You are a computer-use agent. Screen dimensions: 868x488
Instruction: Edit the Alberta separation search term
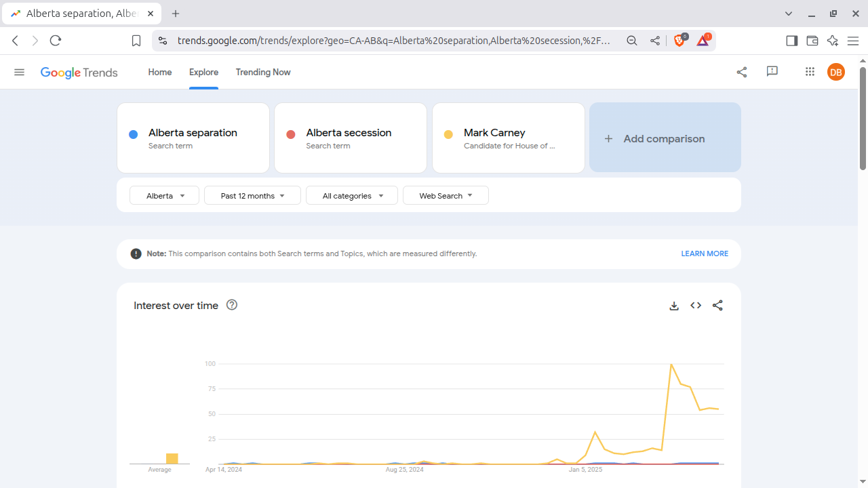(x=193, y=138)
